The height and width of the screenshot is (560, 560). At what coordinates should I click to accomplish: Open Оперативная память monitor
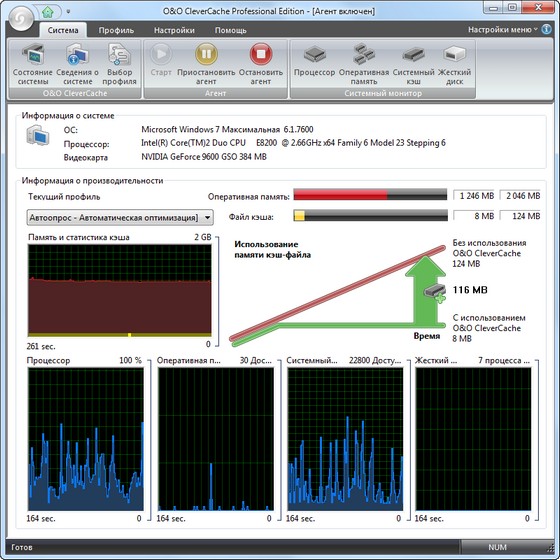[x=364, y=65]
